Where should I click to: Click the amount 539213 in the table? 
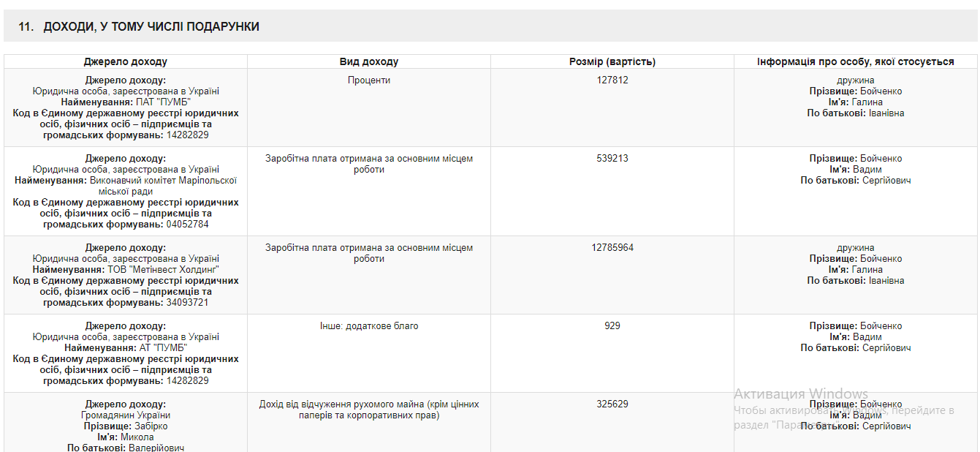point(612,159)
